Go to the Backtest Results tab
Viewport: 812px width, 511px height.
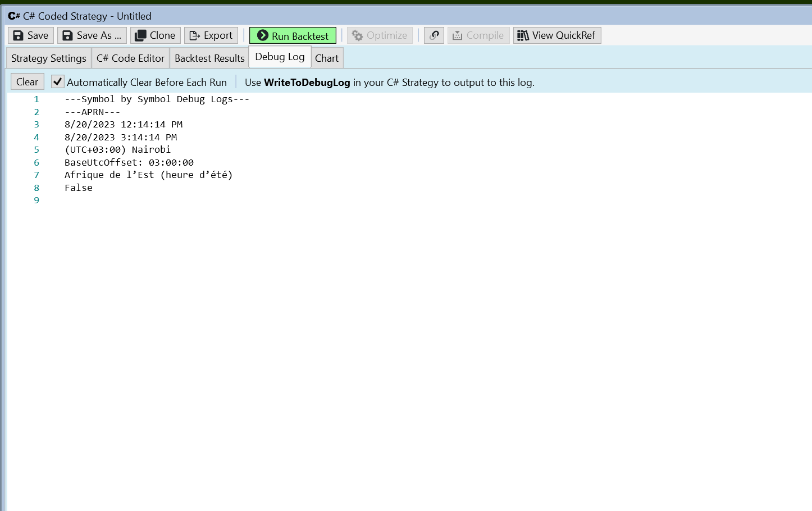209,58
